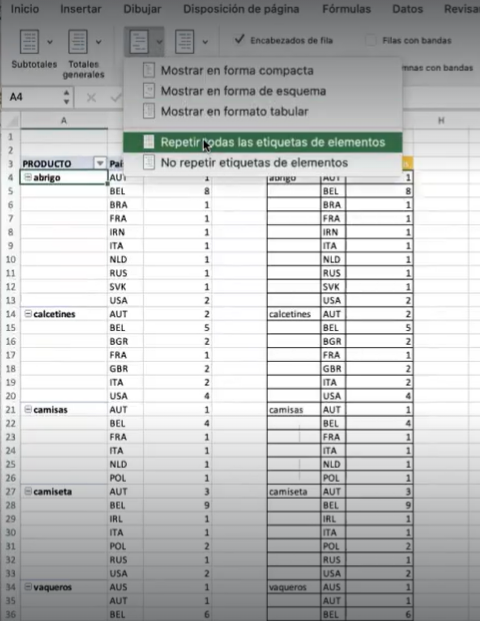
Task: Toggle Encabezados de fila checkbox
Action: pos(239,40)
